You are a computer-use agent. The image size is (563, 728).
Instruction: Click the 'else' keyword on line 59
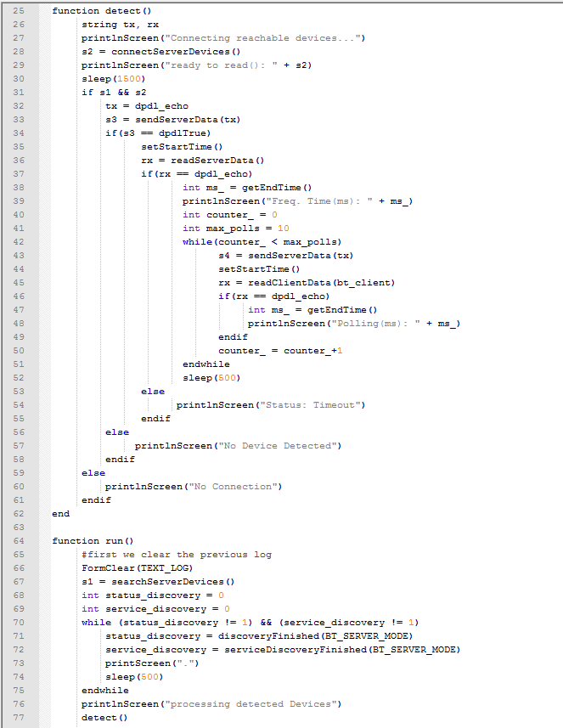point(93,473)
